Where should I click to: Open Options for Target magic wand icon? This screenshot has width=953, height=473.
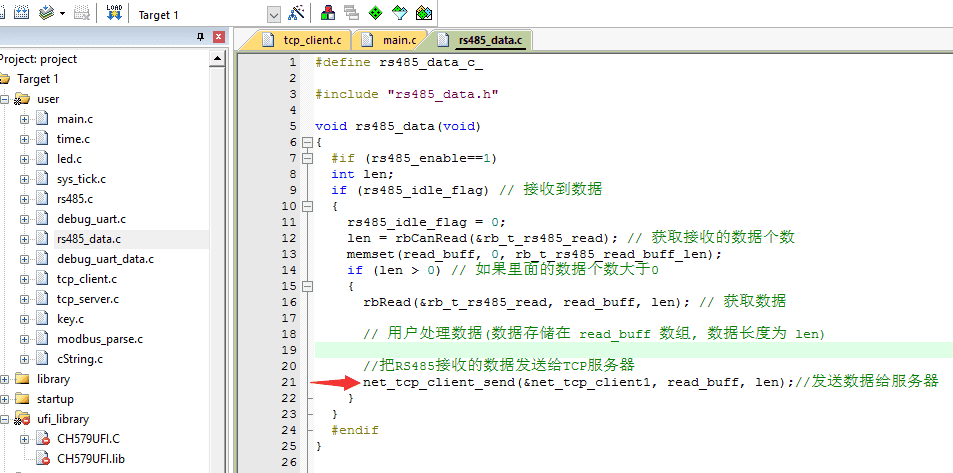tap(296, 14)
